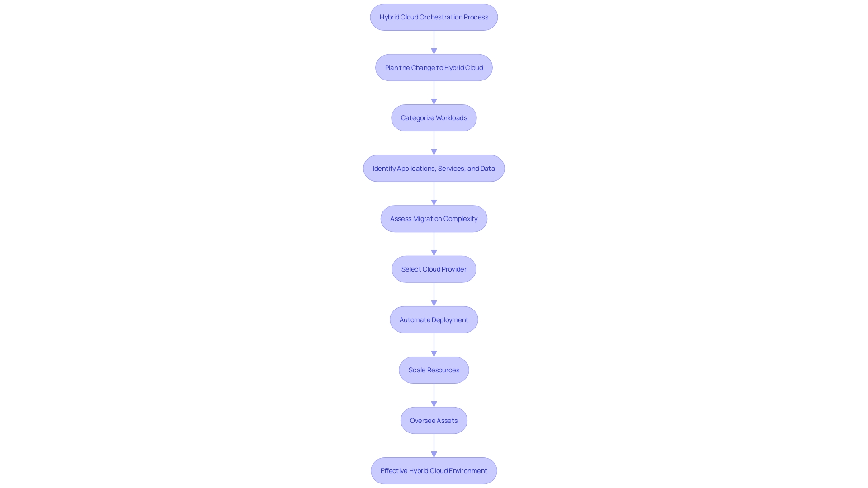Toggle the connector between Categorize and Identify

[x=434, y=142]
